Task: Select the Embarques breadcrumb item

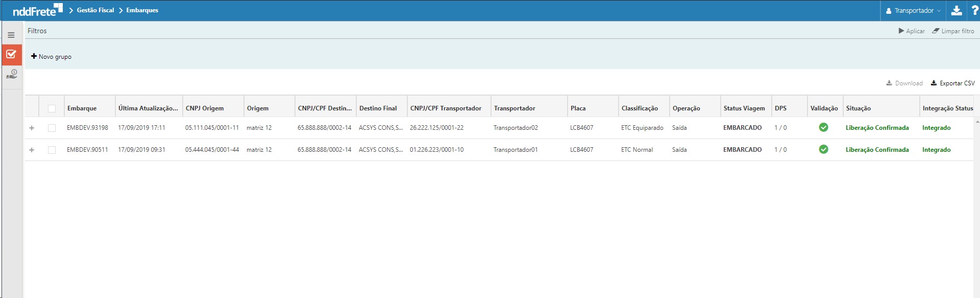Action: 142,10
